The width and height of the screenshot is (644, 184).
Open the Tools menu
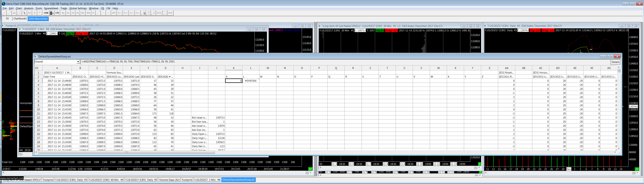tap(39, 8)
